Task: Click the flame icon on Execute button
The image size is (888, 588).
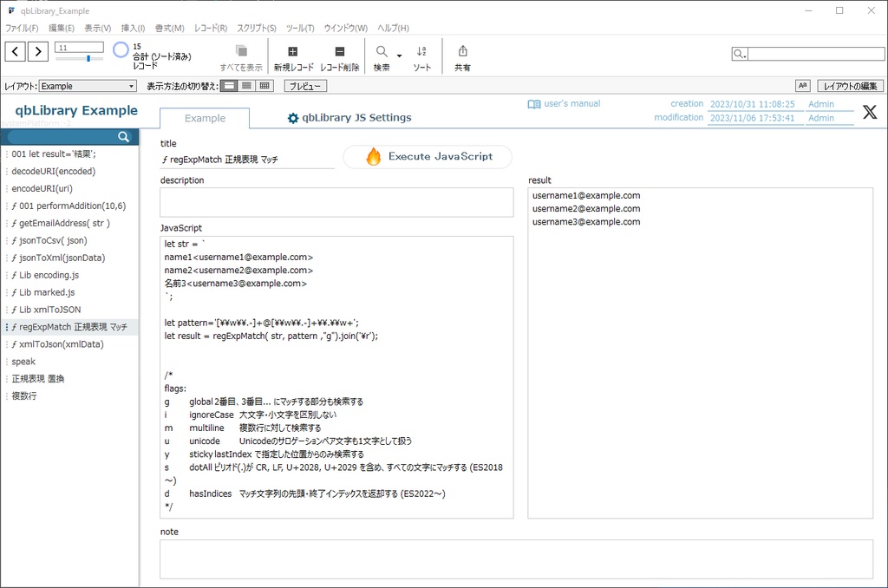Action: click(373, 156)
